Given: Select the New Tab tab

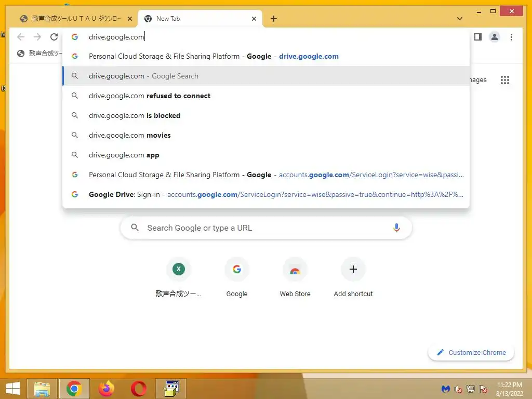Looking at the screenshot, I should coord(200,19).
